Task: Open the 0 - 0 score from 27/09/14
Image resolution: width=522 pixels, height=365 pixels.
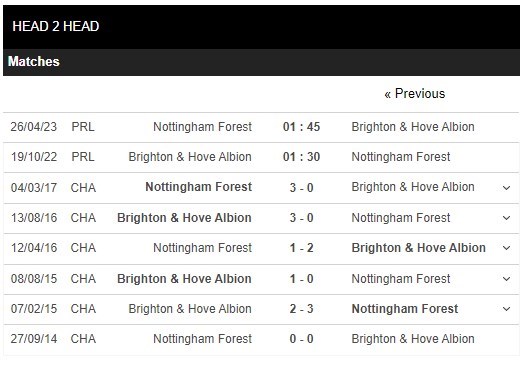Action: tap(301, 339)
